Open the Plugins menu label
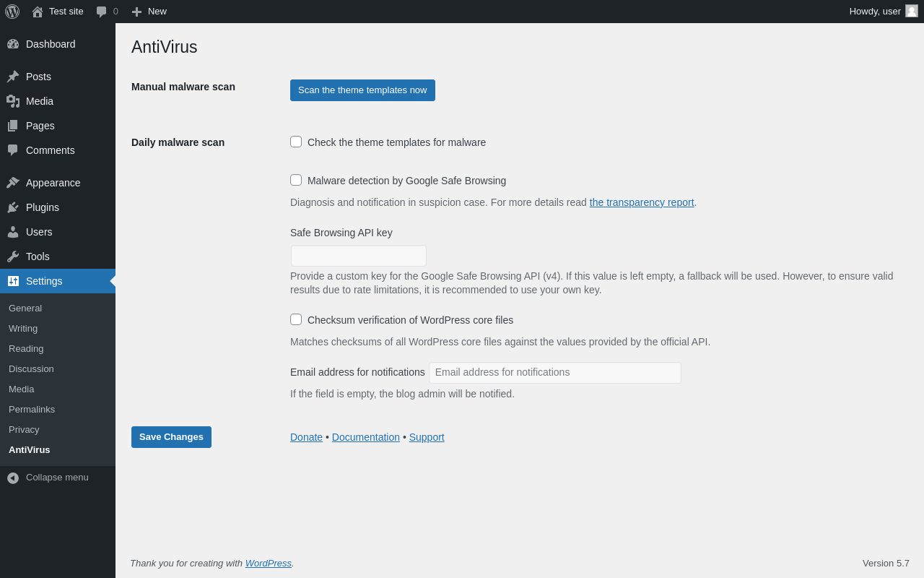This screenshot has height=578, width=924. coord(43,207)
